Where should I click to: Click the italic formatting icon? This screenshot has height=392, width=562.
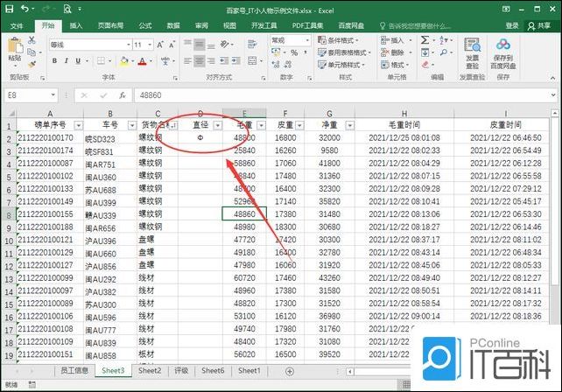(x=65, y=61)
